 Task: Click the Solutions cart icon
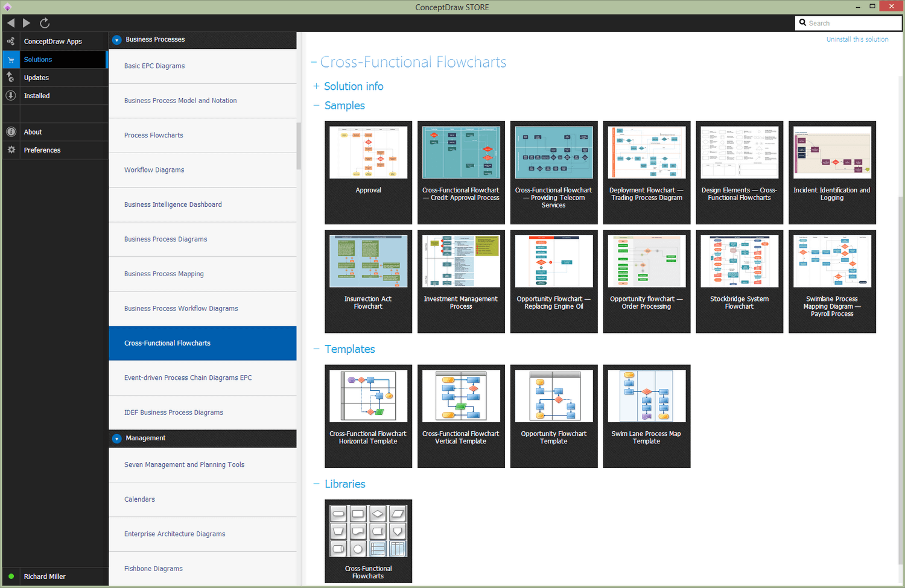click(11, 59)
